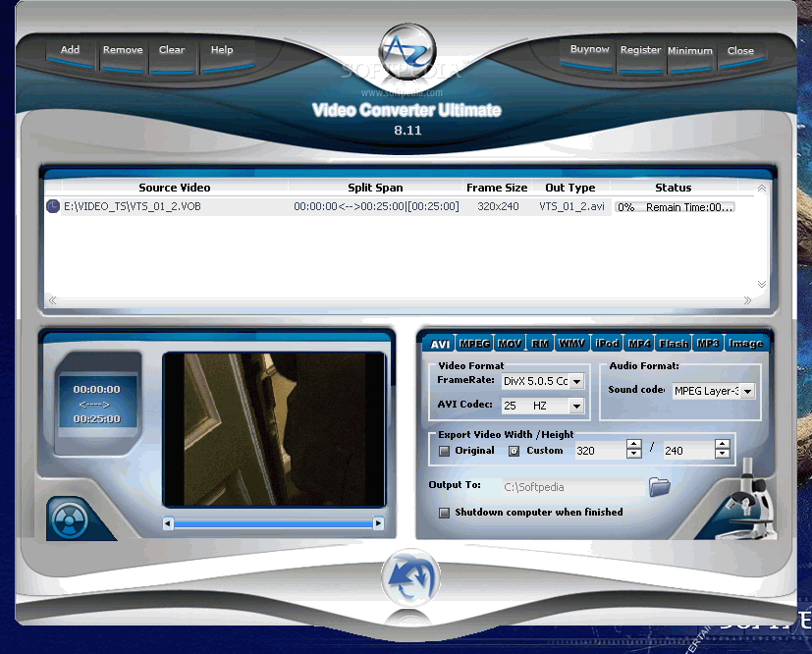This screenshot has width=812, height=654.
Task: Click the 00:25:00 end time display
Action: tap(97, 418)
